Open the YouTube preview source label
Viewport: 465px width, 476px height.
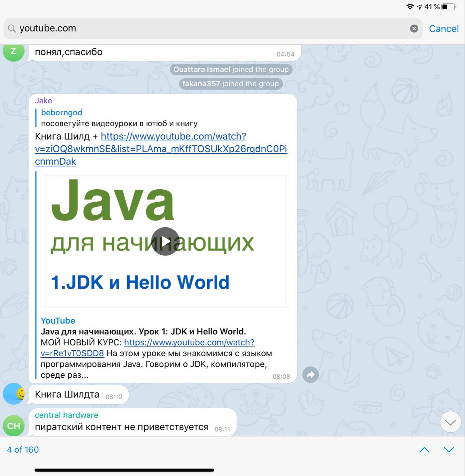(x=58, y=321)
